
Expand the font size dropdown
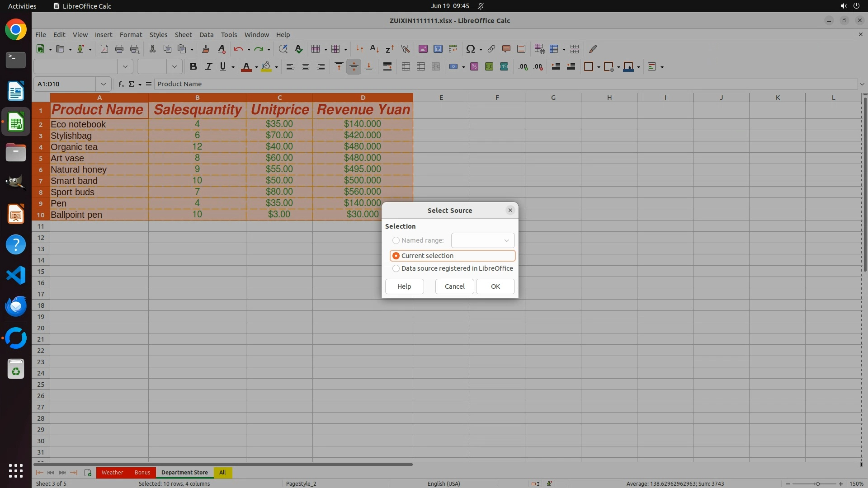pos(174,67)
